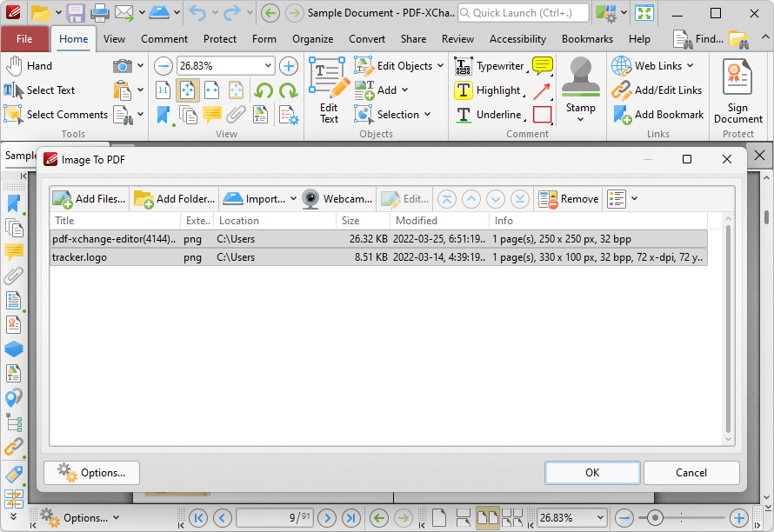Screen dimensions: 774x532
Task: Expand the Edit Objects dropdown
Action: pos(440,66)
